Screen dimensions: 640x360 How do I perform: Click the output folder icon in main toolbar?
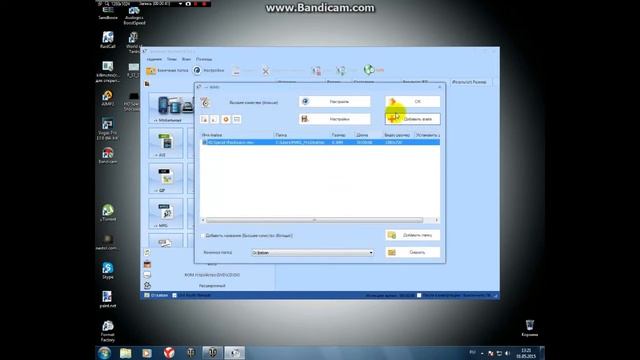(151, 71)
